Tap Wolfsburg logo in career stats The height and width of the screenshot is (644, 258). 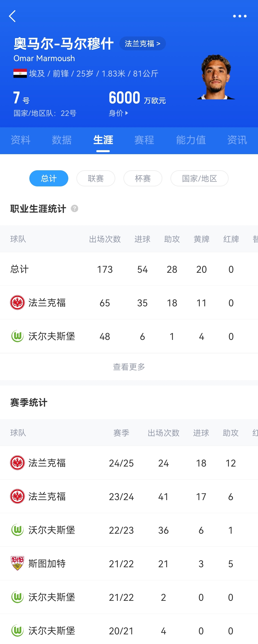17,336
